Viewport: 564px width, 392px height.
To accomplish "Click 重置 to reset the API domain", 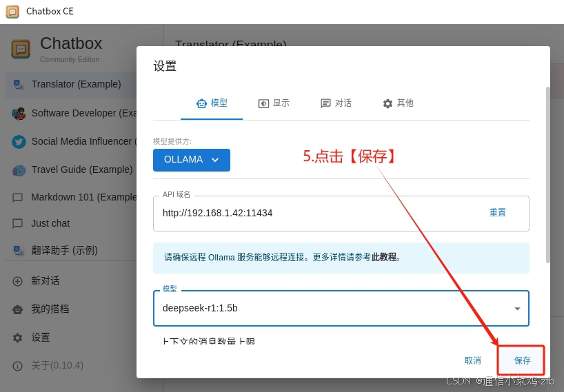I will [498, 213].
